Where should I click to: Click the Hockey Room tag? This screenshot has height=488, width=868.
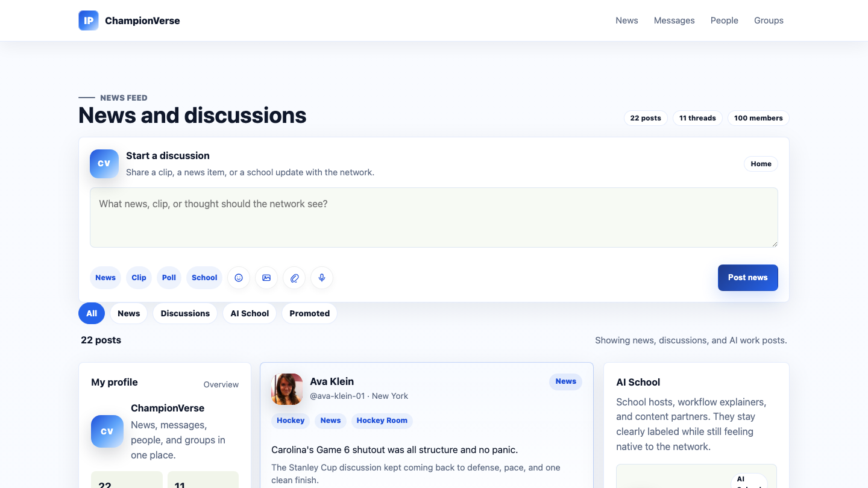[382, 421]
